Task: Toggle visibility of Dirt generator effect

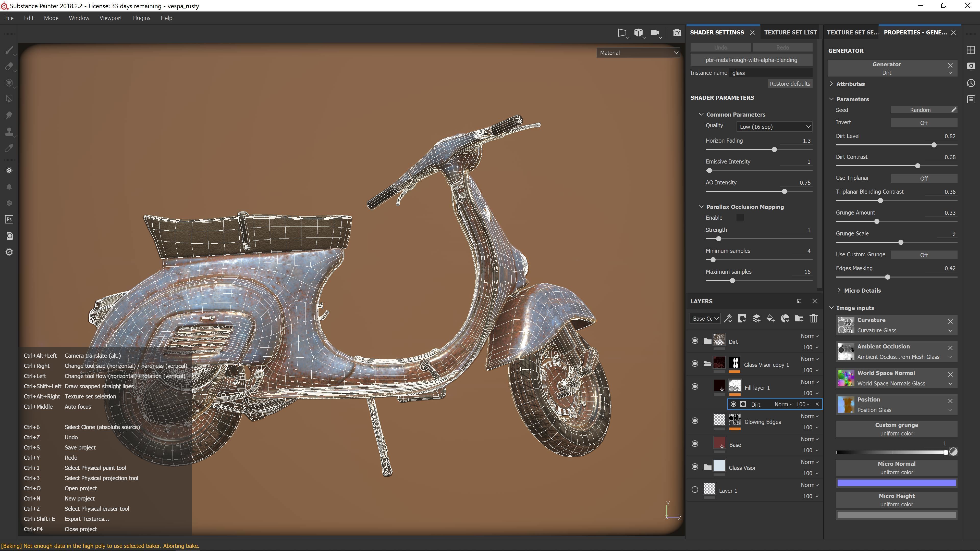Action: pyautogui.click(x=733, y=404)
